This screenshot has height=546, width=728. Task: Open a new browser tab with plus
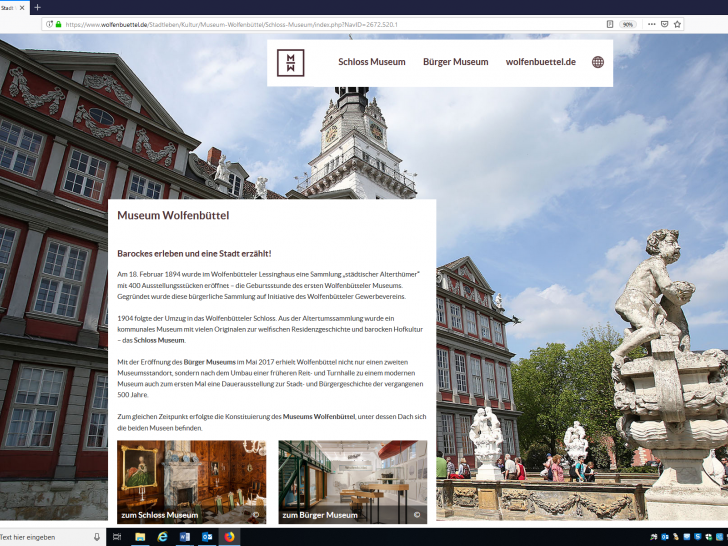tap(38, 7)
